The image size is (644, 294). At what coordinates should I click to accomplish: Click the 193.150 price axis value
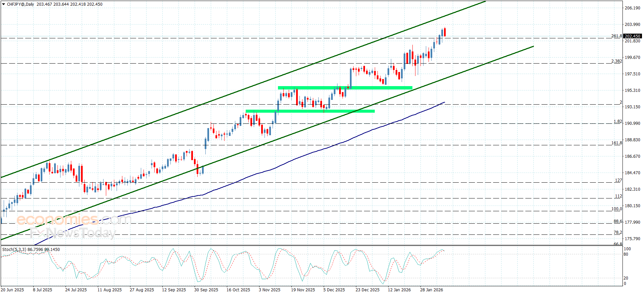tap(632, 107)
